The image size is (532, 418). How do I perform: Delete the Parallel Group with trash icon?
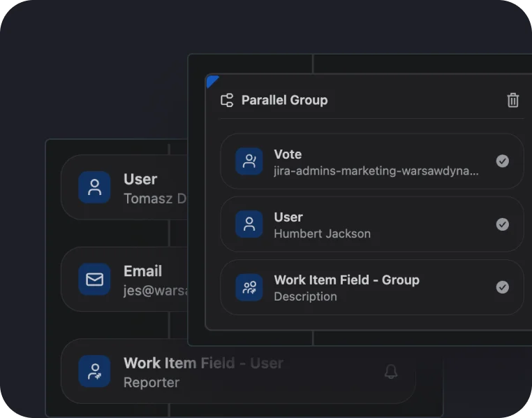pyautogui.click(x=512, y=100)
